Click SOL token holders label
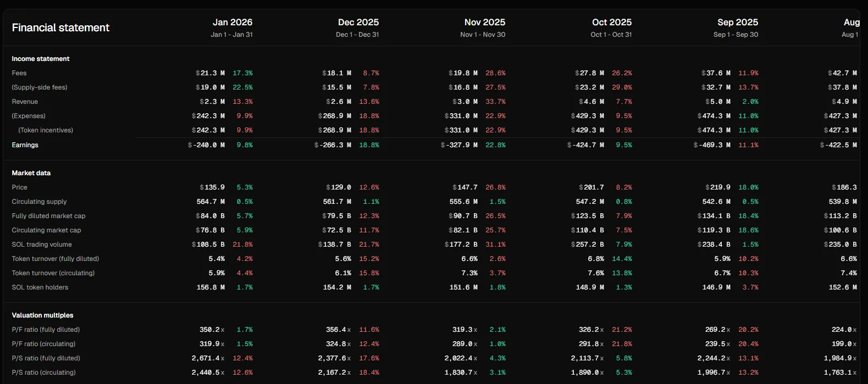868x384 pixels. (40, 287)
